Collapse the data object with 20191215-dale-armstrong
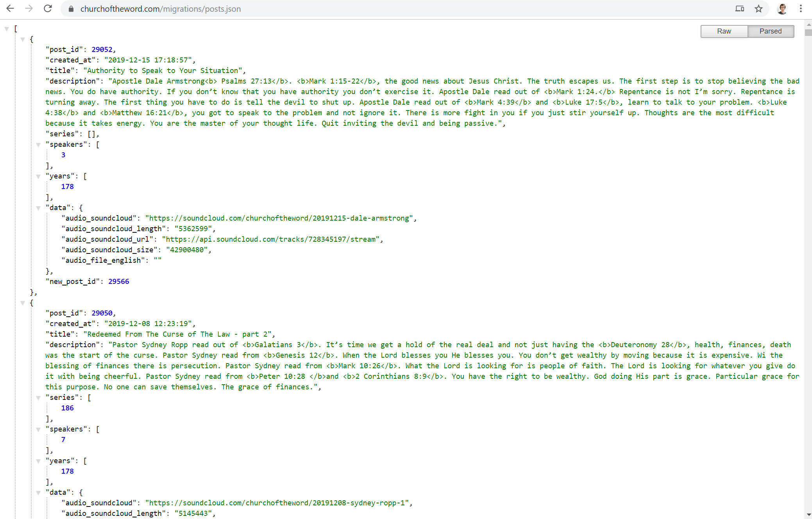 pyautogui.click(x=38, y=208)
